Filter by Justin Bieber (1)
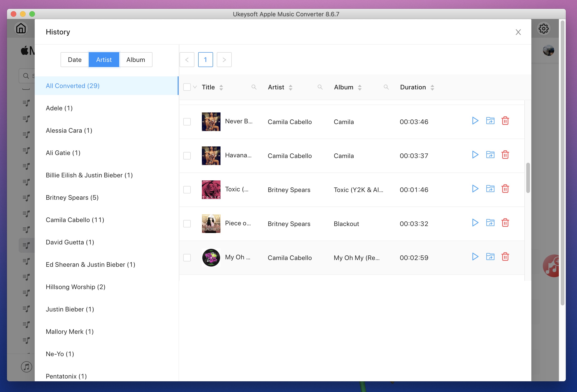The height and width of the screenshot is (392, 577). tap(106, 309)
